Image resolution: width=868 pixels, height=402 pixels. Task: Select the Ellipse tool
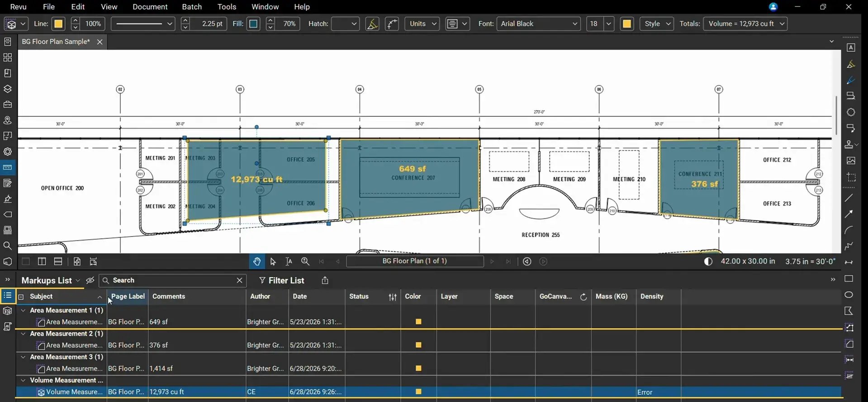[x=849, y=295]
